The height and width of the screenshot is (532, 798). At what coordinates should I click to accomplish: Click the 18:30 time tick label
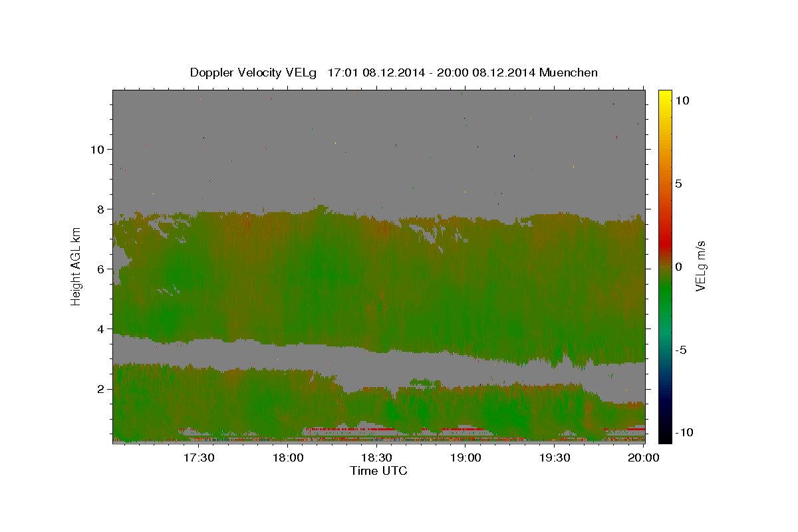click(x=377, y=458)
